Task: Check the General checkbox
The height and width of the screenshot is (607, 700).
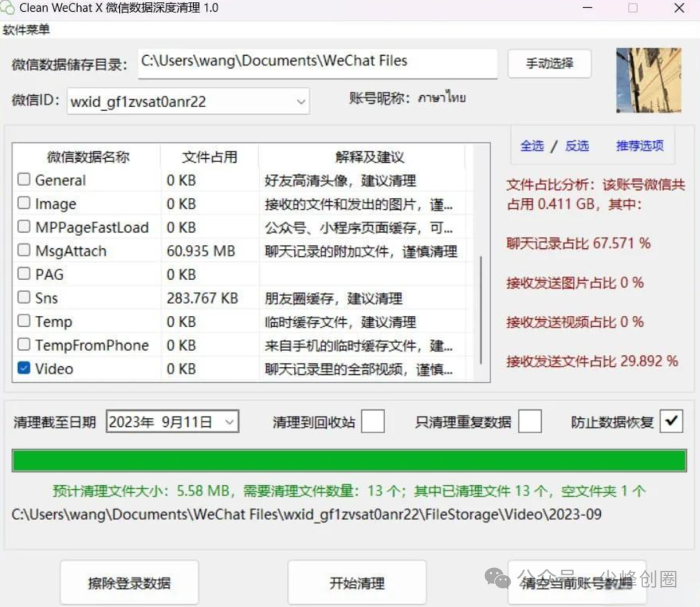Action: click(x=24, y=180)
